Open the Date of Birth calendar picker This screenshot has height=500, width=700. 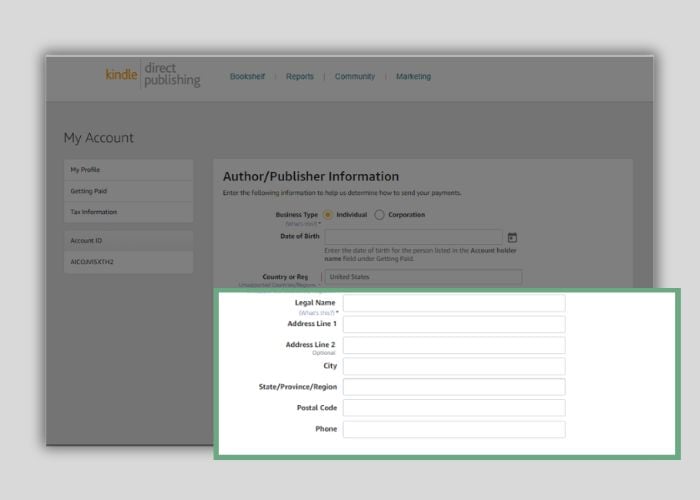pos(512,238)
